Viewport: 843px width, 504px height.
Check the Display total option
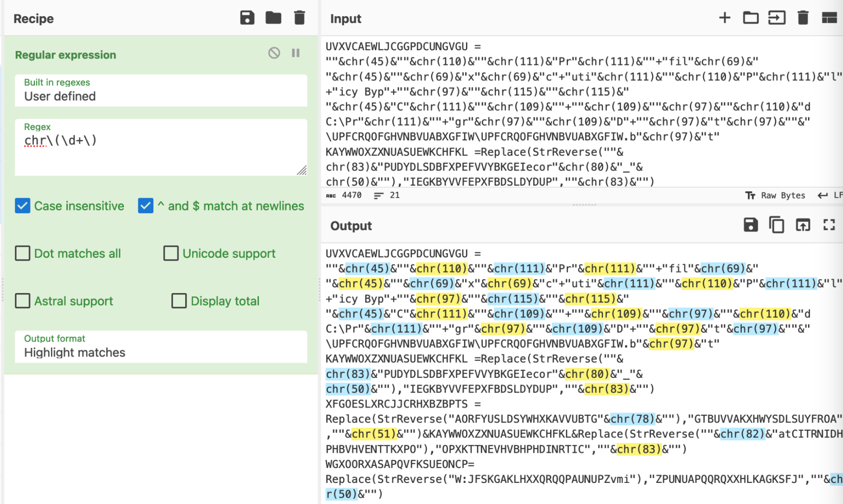tap(178, 301)
